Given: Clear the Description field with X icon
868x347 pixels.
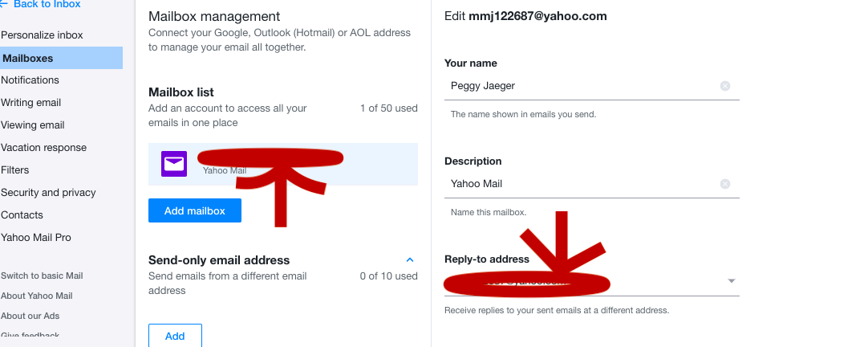Looking at the screenshot, I should click(x=725, y=184).
